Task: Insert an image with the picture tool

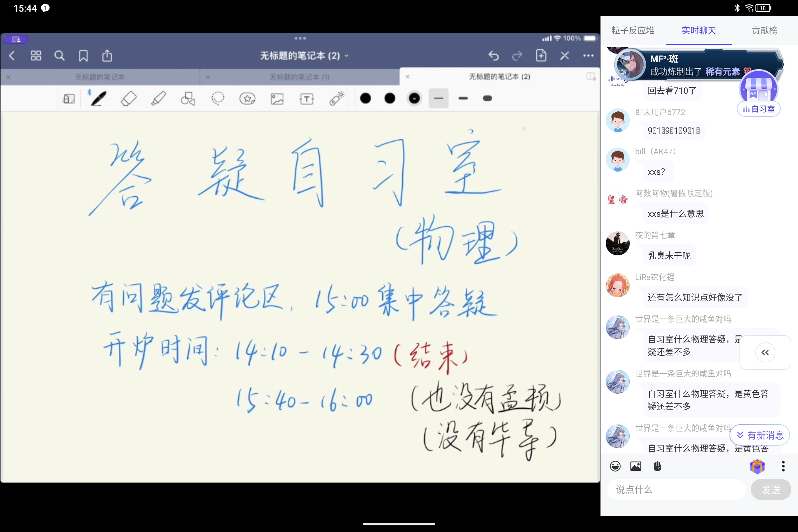Action: click(277, 99)
